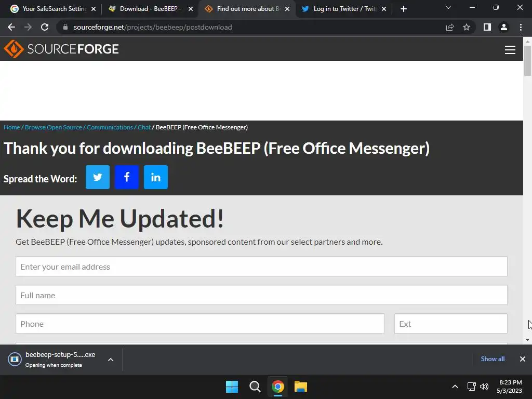Close the Download - BeeBEEP tab

pos(191,9)
